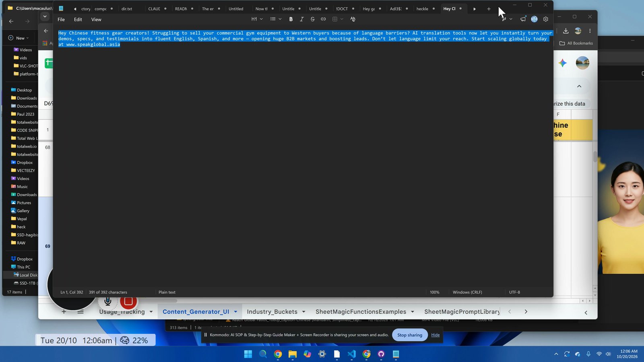The height and width of the screenshot is (362, 644).
Task: Add a new Notepad tab
Action: tap(489, 9)
